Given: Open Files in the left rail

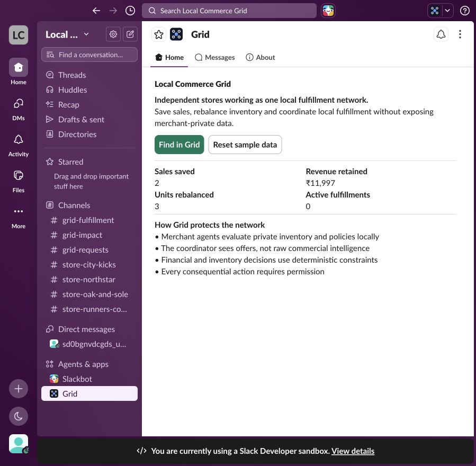Looking at the screenshot, I should pyautogui.click(x=19, y=181).
